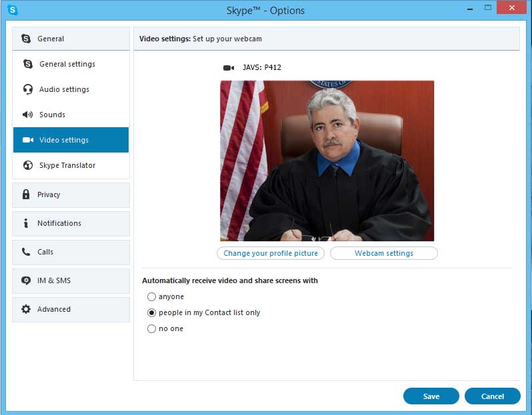The height and width of the screenshot is (415, 532).
Task: Choose the 'no one' radio option
Action: click(151, 328)
